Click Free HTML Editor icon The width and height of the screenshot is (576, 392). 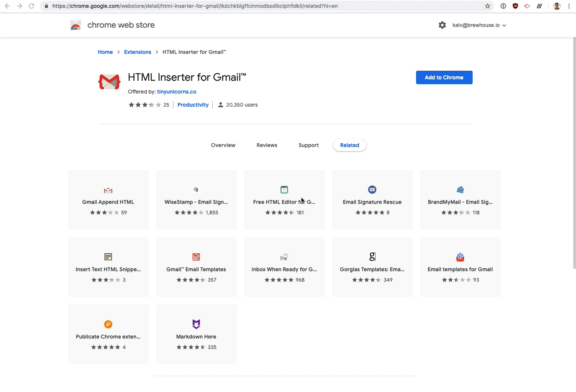tap(284, 190)
